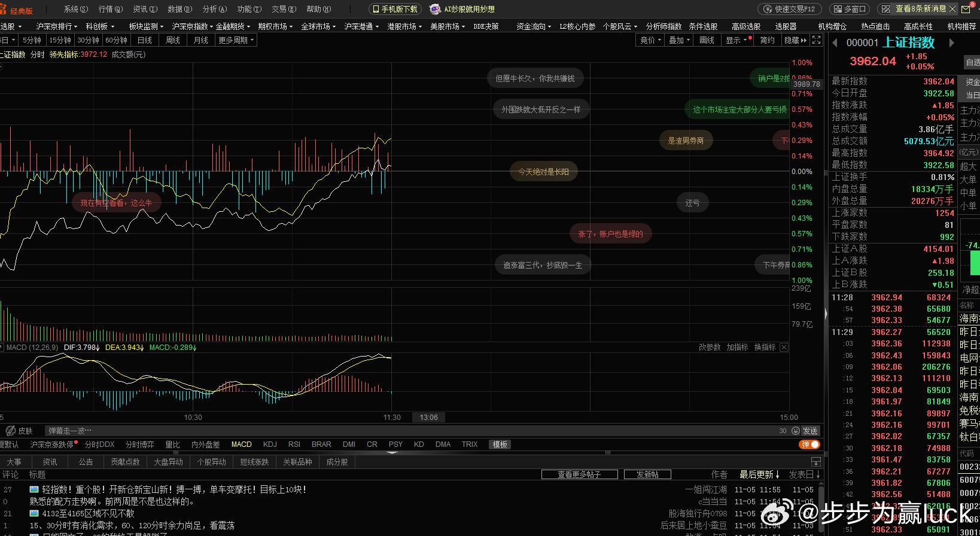The image size is (980, 536).
Task: Switch to 简约 simplified view
Action: tap(767, 40)
